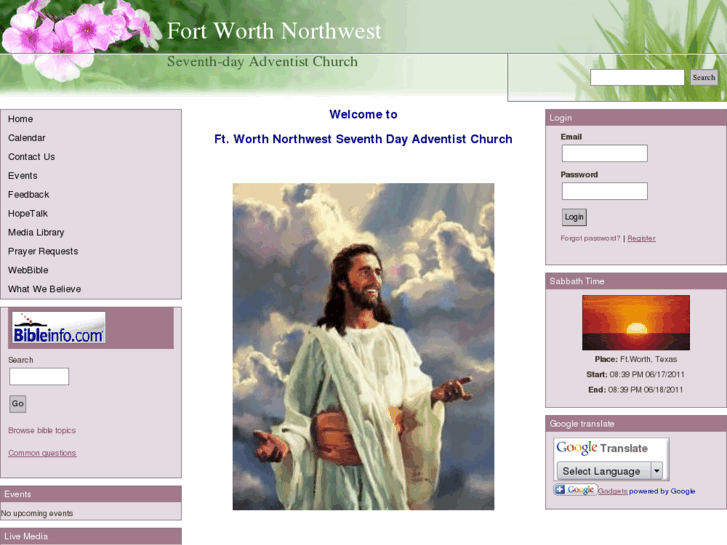Click the Start: 08:39 PM 06/17/2011 text
This screenshot has width=727, height=545.
[x=635, y=374]
